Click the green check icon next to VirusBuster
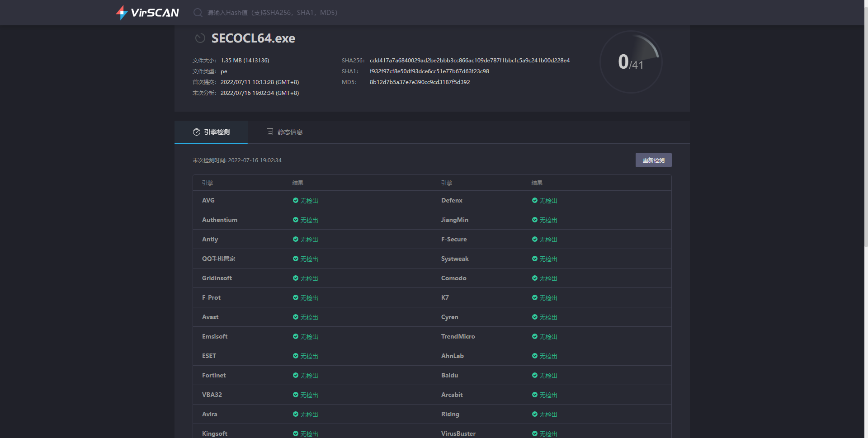The width and height of the screenshot is (868, 438). point(535,433)
